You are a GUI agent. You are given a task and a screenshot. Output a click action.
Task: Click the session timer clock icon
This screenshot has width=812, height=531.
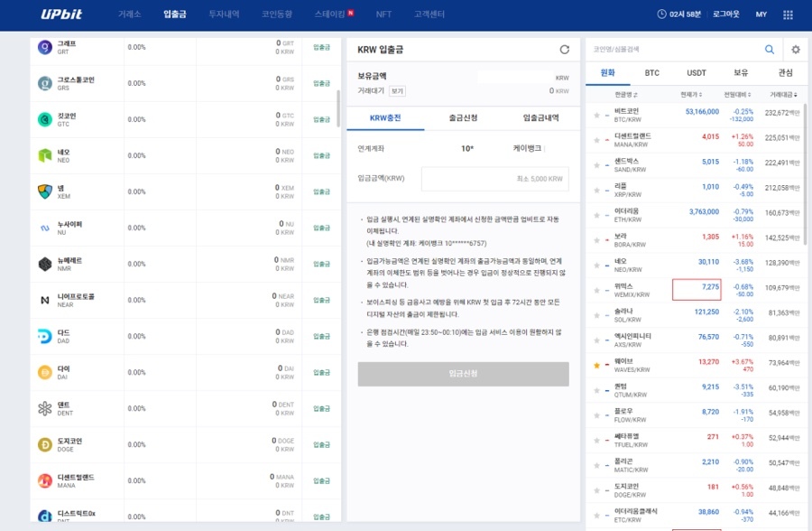pos(661,14)
